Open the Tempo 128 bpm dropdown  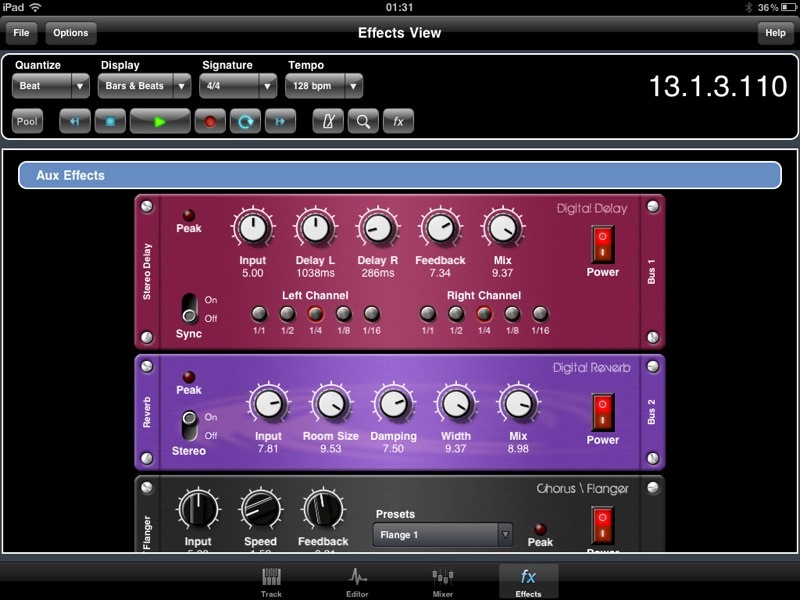[324, 86]
